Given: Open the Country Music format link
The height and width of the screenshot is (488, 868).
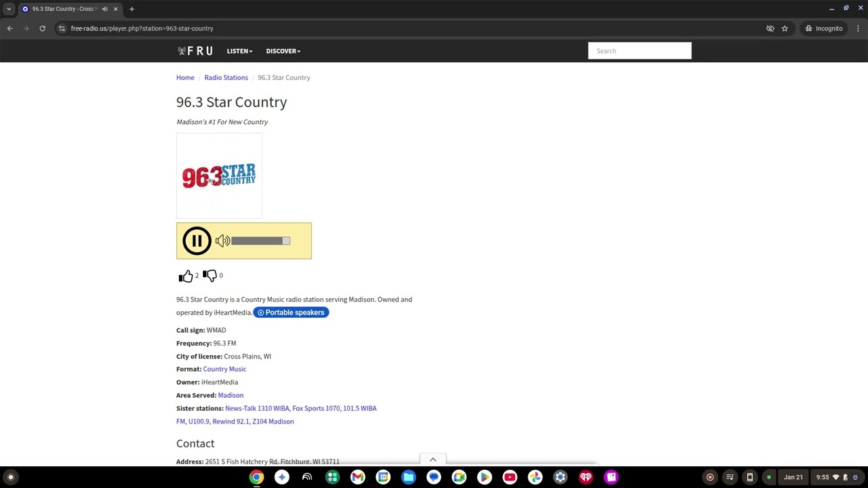Looking at the screenshot, I should point(224,369).
